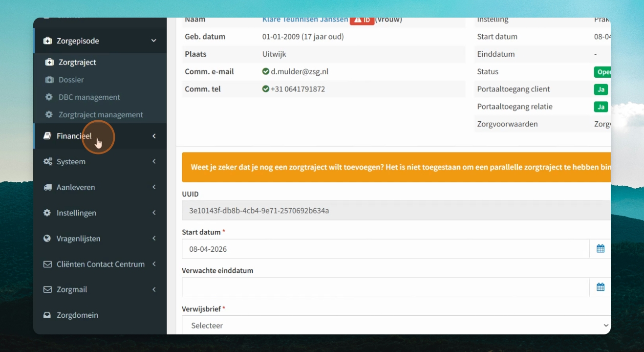Open the Zorgdomein menu item
The image size is (644, 352).
pyautogui.click(x=100, y=315)
